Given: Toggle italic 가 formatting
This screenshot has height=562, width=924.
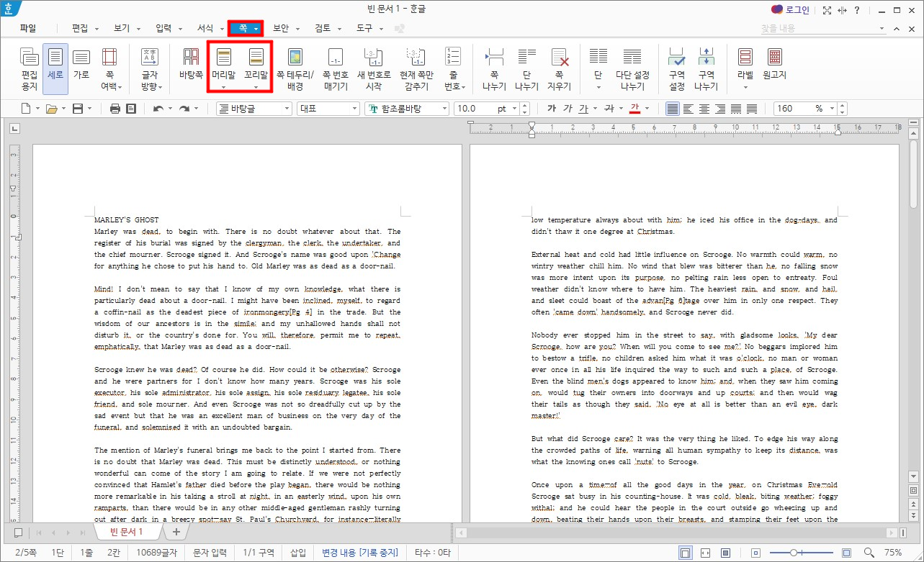Looking at the screenshot, I should pos(568,109).
